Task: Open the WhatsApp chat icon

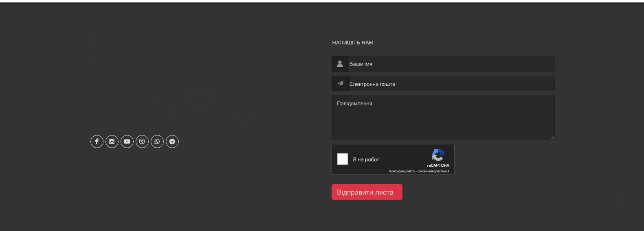Action: point(157,142)
